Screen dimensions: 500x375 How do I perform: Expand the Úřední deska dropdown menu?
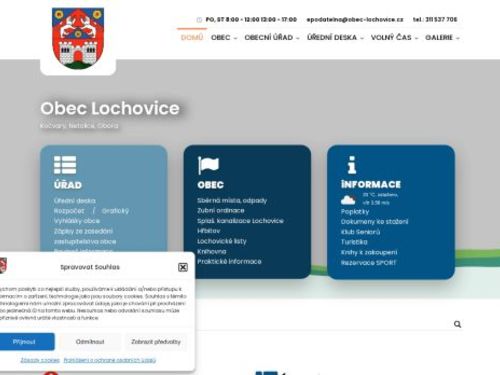point(335,38)
